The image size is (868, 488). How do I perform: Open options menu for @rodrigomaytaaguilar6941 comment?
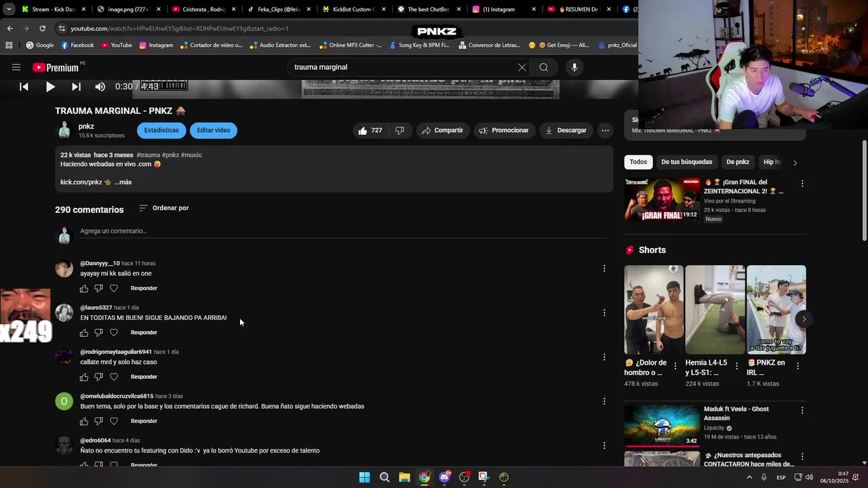[604, 357]
